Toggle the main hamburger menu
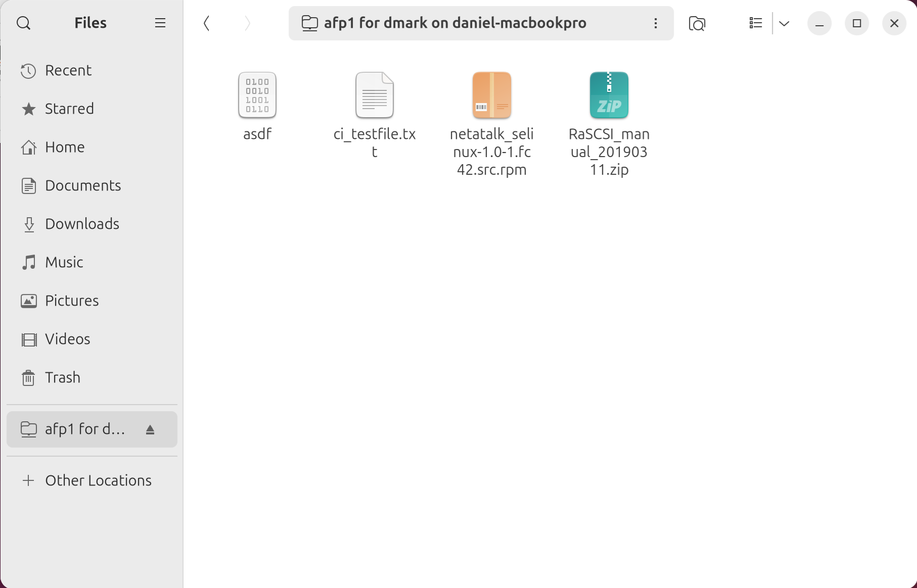 pos(160,23)
